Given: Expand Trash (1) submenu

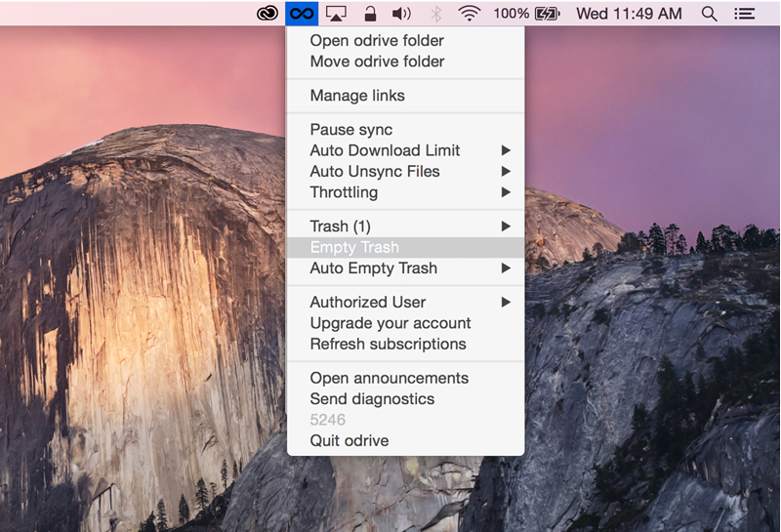Looking at the screenshot, I should coord(405,226).
